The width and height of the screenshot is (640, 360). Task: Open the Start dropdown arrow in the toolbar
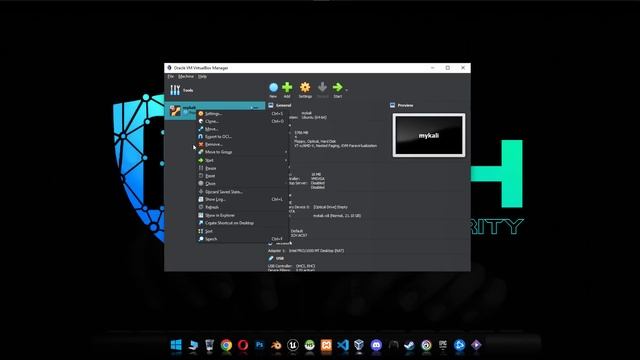pyautogui.click(x=347, y=89)
